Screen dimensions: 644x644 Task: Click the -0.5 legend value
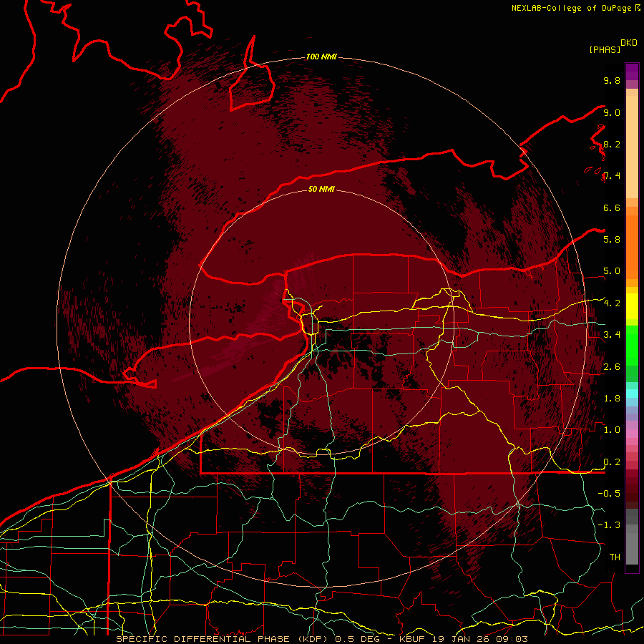(609, 494)
